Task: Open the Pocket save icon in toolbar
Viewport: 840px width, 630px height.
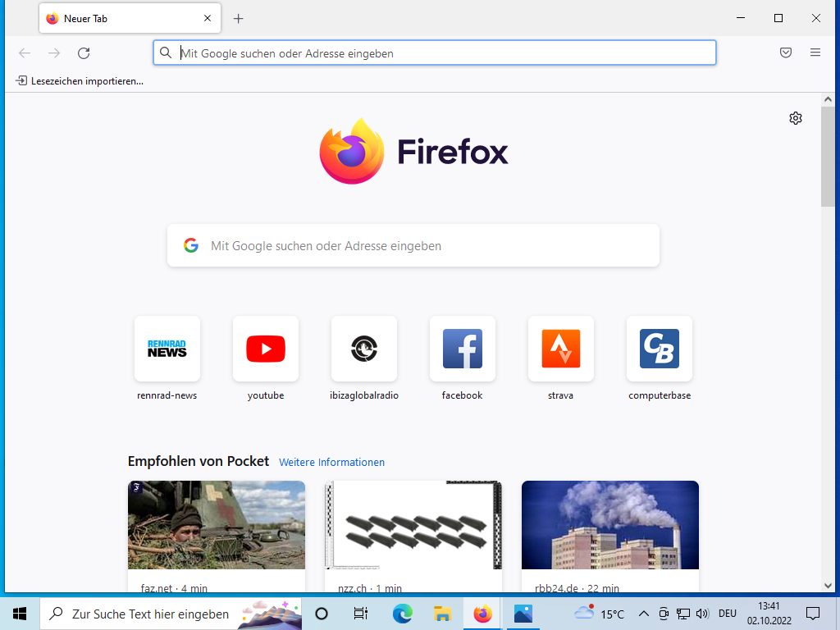Action: click(785, 52)
